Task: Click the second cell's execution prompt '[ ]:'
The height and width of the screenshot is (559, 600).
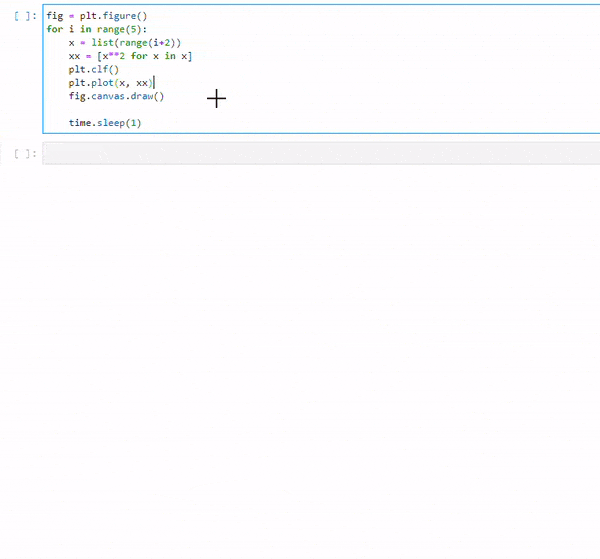Action: pos(25,154)
